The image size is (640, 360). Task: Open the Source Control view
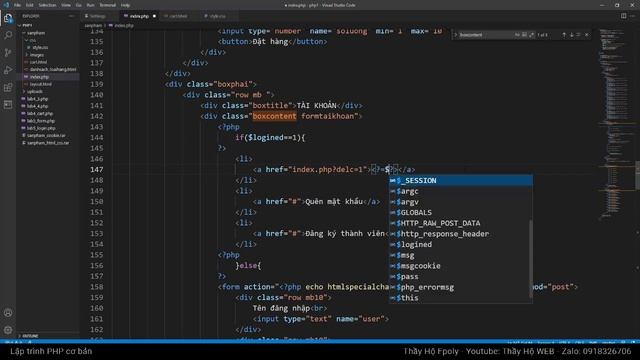tap(8, 52)
